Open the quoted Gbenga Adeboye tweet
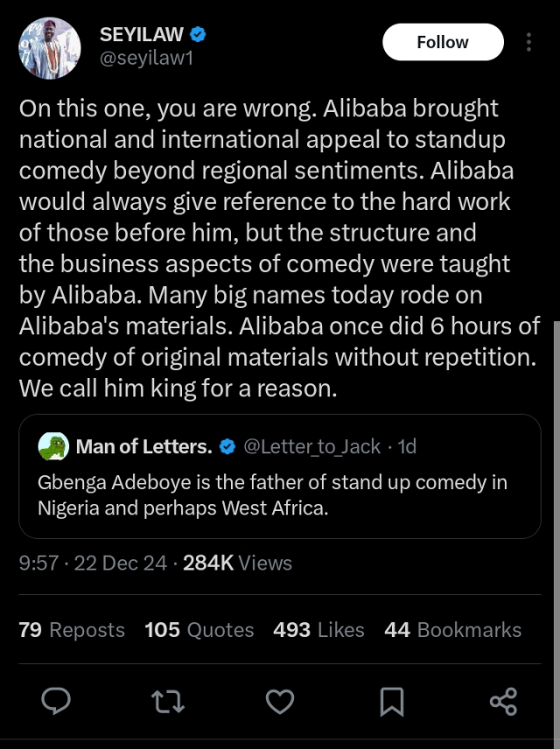The width and height of the screenshot is (560, 749). point(280,494)
